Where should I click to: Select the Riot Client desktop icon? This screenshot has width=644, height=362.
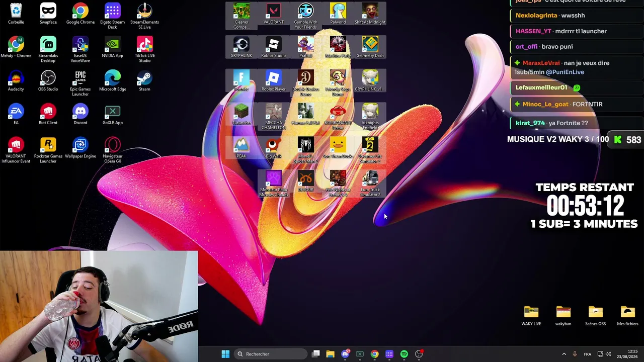[x=48, y=115]
